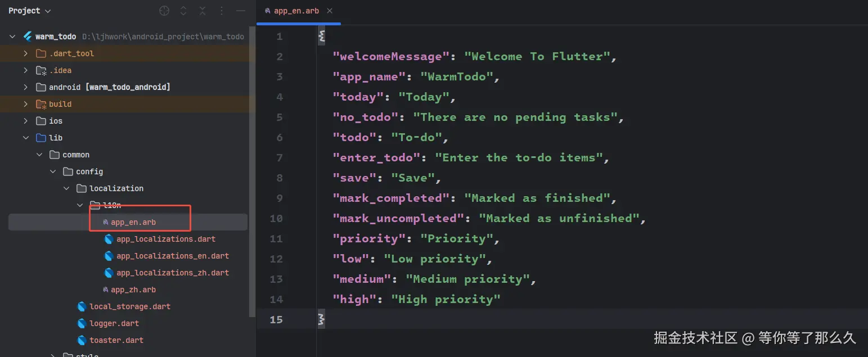Close the app_en.arb editor tab
Screen dimensions: 868x357
[330, 11]
